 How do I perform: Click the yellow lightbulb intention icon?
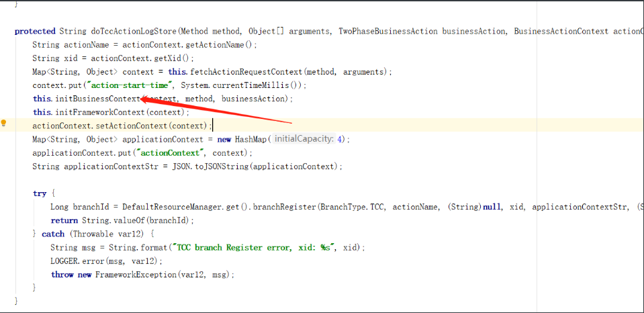[x=4, y=123]
